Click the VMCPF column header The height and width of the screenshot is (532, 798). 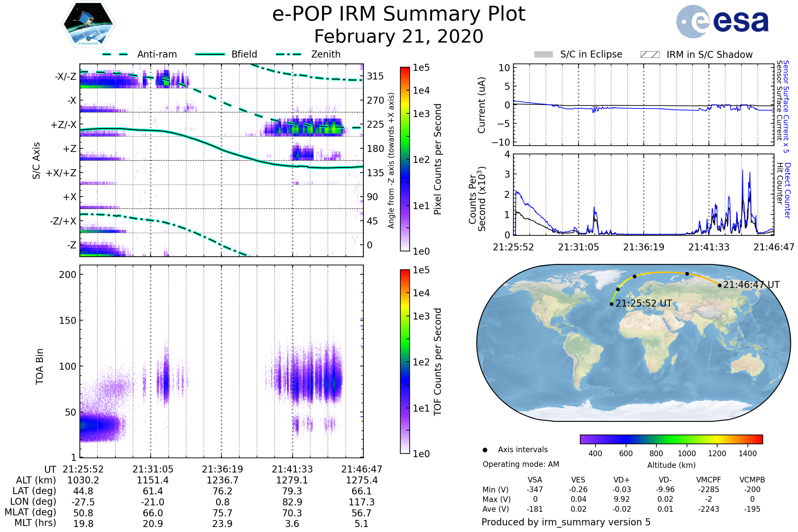pos(709,480)
